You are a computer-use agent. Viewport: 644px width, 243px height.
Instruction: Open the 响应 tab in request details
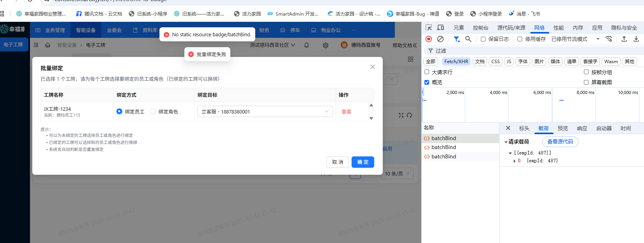[582, 128]
